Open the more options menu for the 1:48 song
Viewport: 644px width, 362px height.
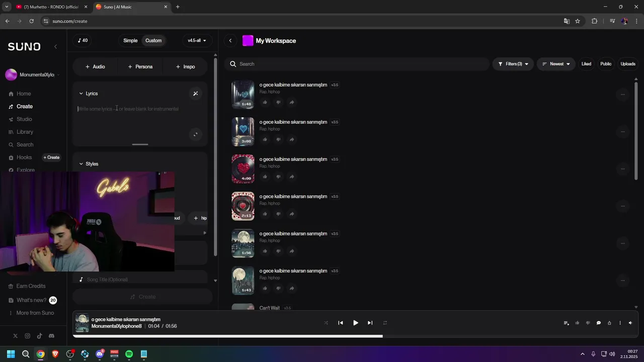(622, 95)
